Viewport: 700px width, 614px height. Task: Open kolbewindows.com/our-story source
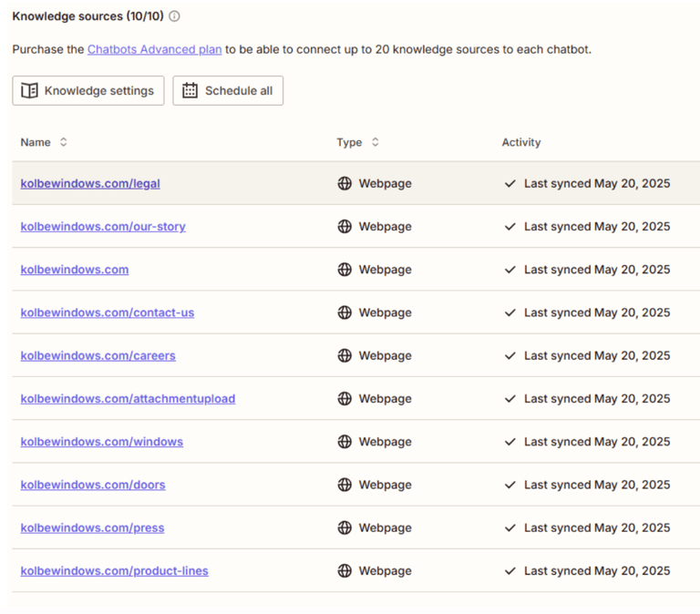pyautogui.click(x=103, y=227)
